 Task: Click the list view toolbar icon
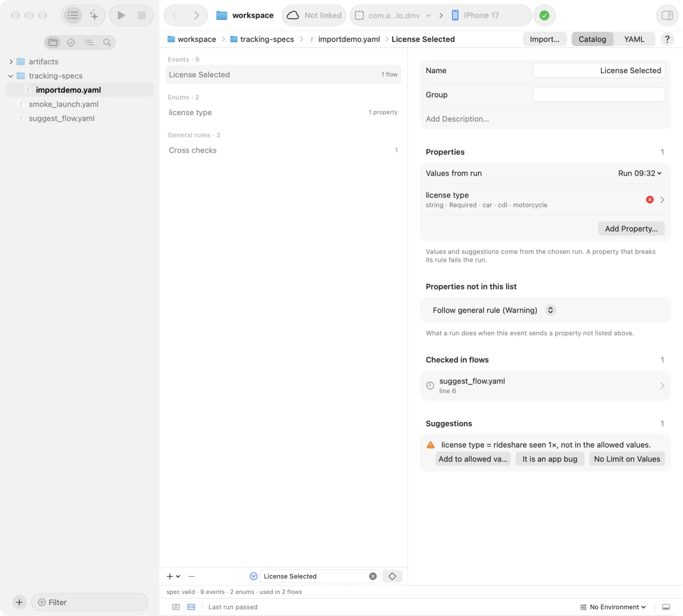tap(73, 15)
